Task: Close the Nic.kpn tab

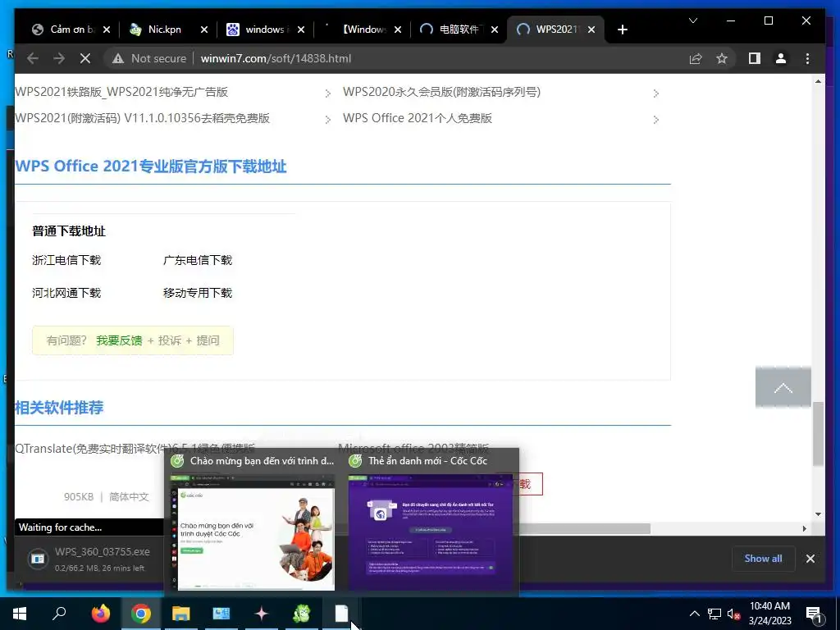Action: [203, 30]
